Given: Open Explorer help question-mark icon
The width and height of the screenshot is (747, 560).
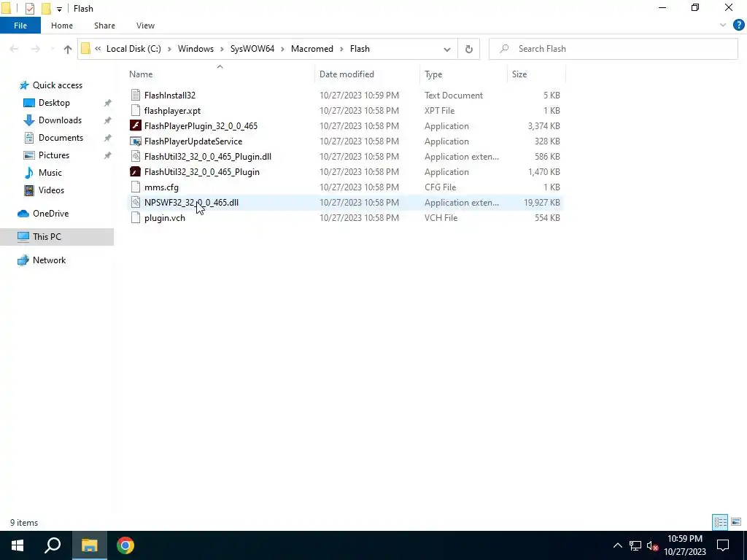Looking at the screenshot, I should [x=738, y=26].
